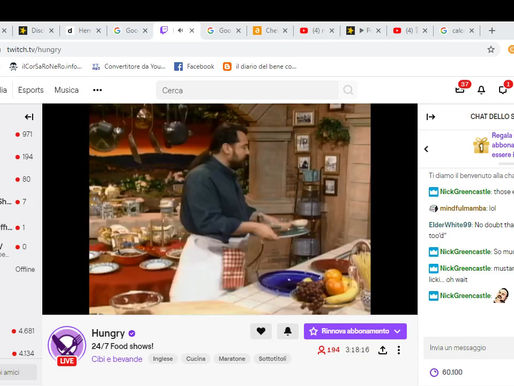Image resolution: width=514 pixels, height=386 pixels.
Task: Click the Hungry channel name
Action: [x=108, y=333]
